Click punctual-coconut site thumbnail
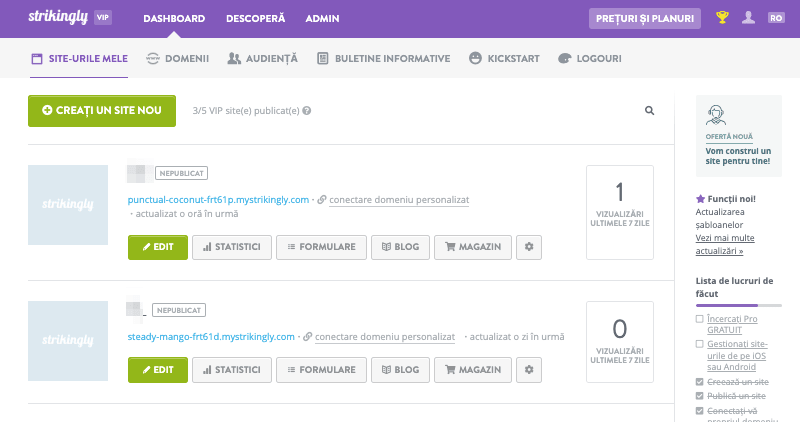The image size is (800, 422). point(68,205)
